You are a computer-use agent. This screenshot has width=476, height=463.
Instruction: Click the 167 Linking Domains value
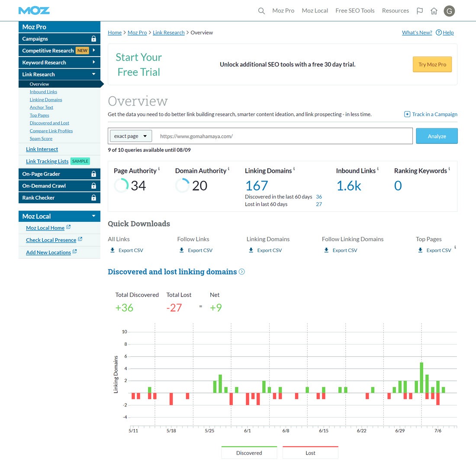[x=257, y=185]
